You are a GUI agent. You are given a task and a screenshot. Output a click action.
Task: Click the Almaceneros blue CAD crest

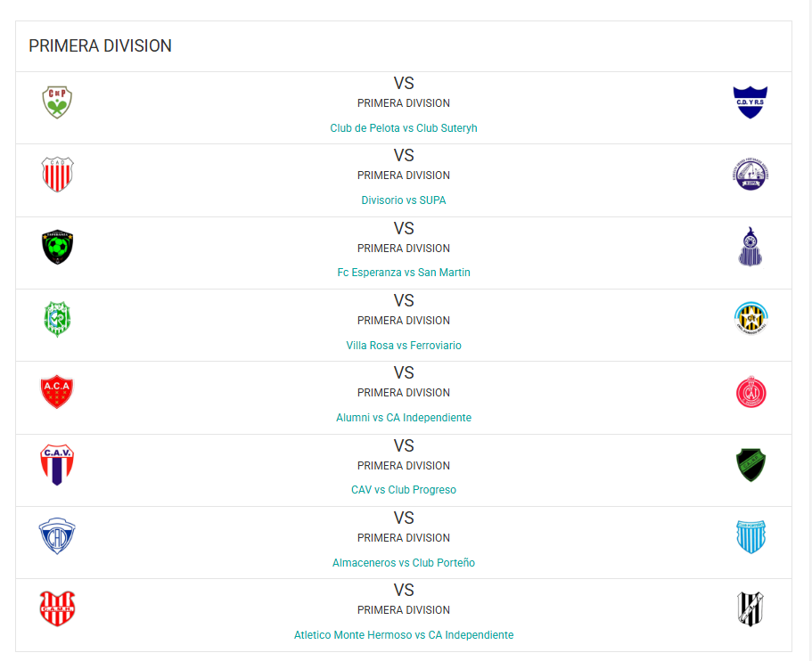pos(57,536)
